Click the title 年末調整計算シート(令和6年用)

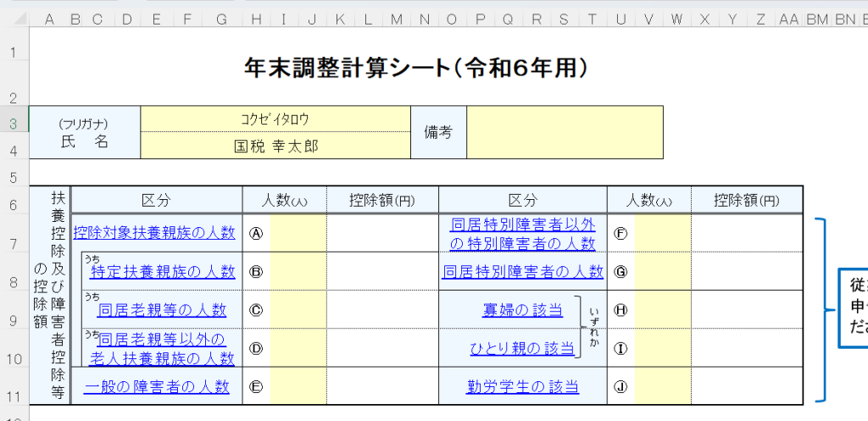[x=415, y=68]
